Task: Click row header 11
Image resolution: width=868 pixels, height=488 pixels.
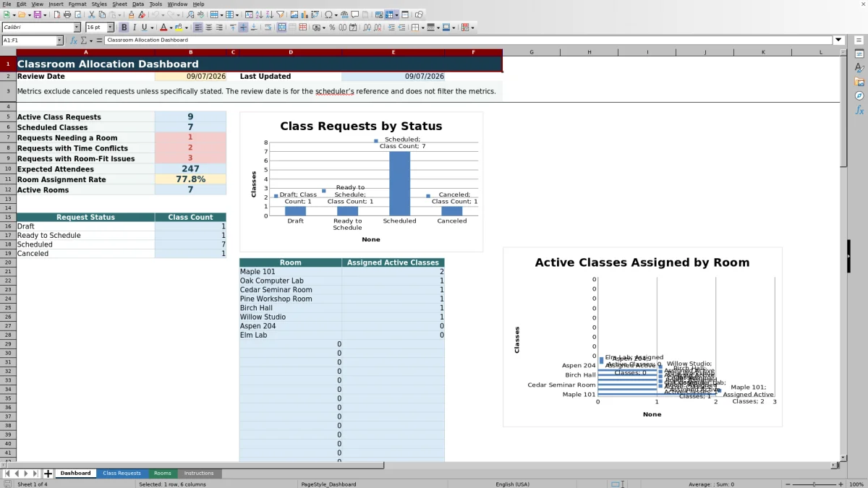Action: [8, 179]
